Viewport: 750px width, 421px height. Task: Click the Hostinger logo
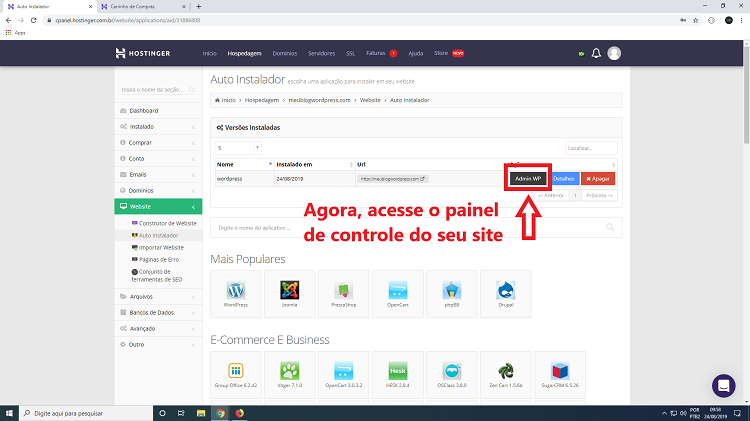(143, 53)
